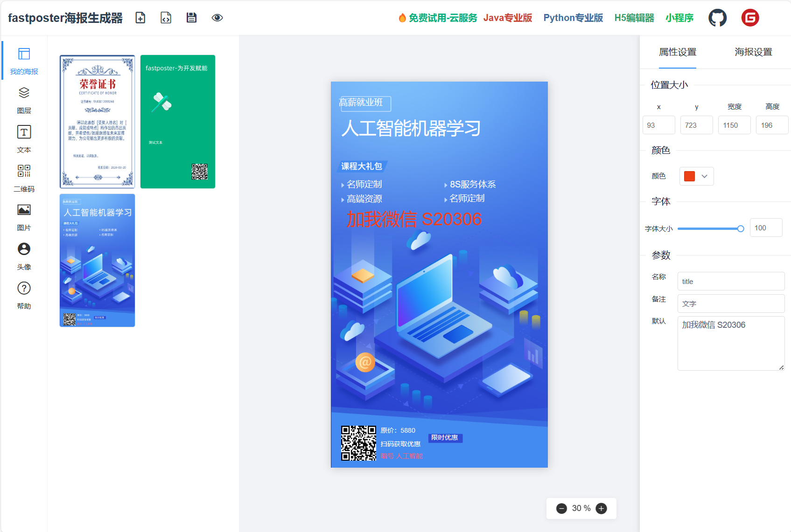Image resolution: width=791 pixels, height=532 pixels.
Task: Expand the color picker dropdown arrow
Action: pyautogui.click(x=704, y=176)
